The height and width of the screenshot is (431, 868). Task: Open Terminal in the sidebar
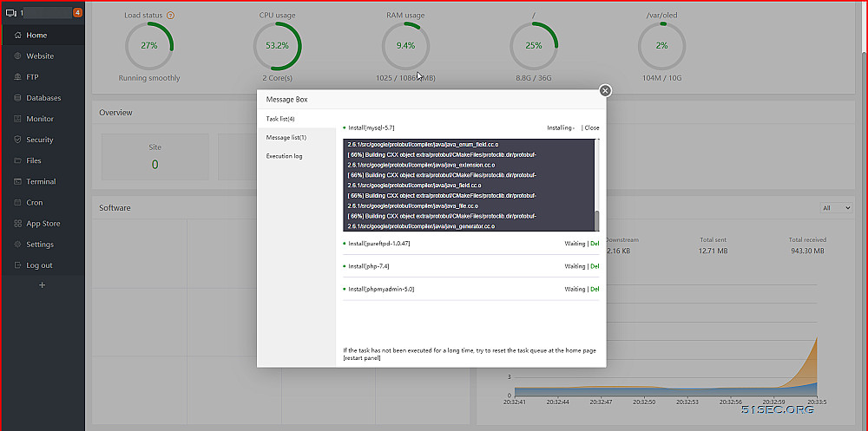(x=41, y=181)
